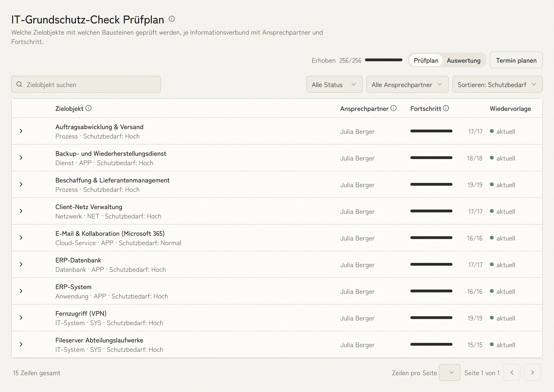The height and width of the screenshot is (392, 554).
Task: Click the Client-Netz Verwaltung title
Action: click(89, 207)
